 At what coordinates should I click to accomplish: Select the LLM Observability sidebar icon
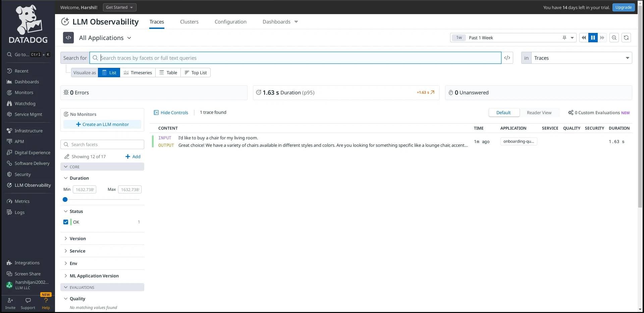(x=10, y=185)
